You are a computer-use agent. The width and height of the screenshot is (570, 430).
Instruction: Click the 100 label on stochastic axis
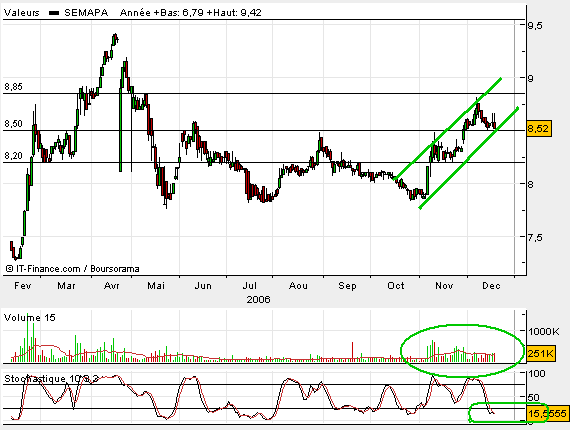point(537,374)
